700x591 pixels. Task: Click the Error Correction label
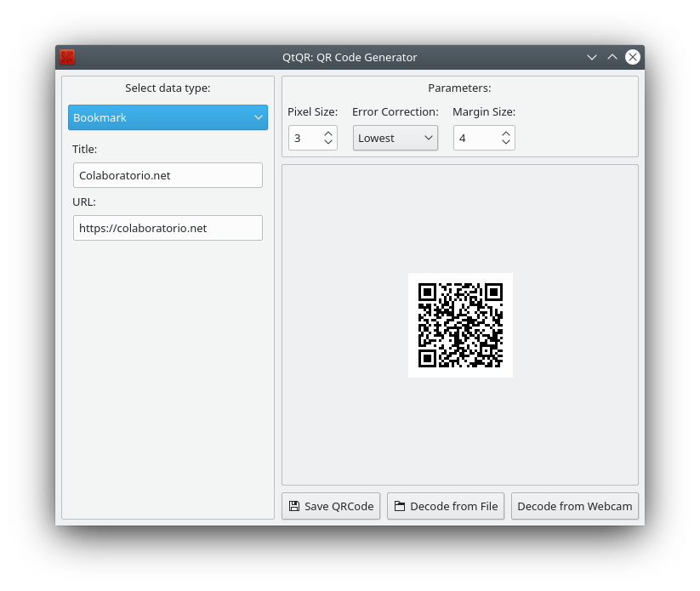(x=396, y=112)
